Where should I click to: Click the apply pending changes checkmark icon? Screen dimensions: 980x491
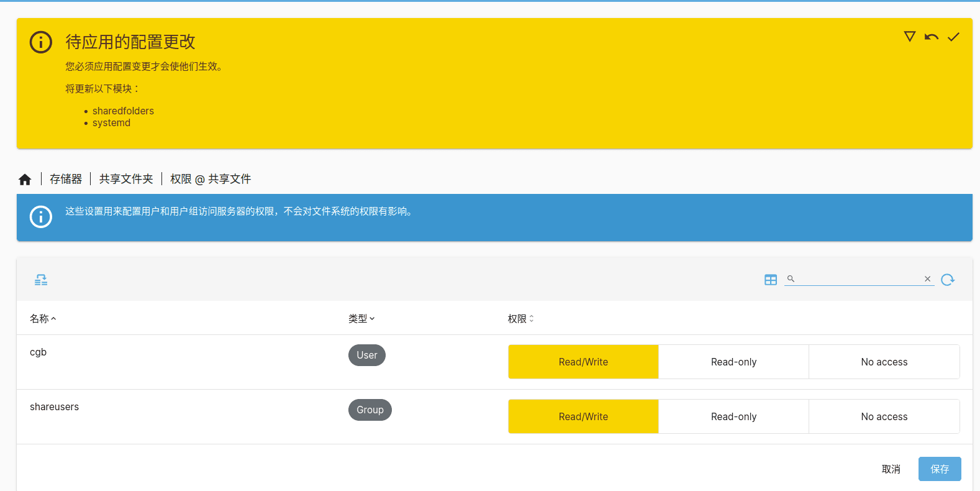pos(953,37)
